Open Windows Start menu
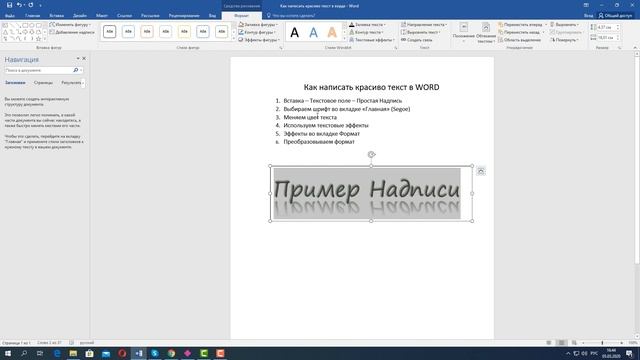The image size is (640, 360). [x=8, y=353]
